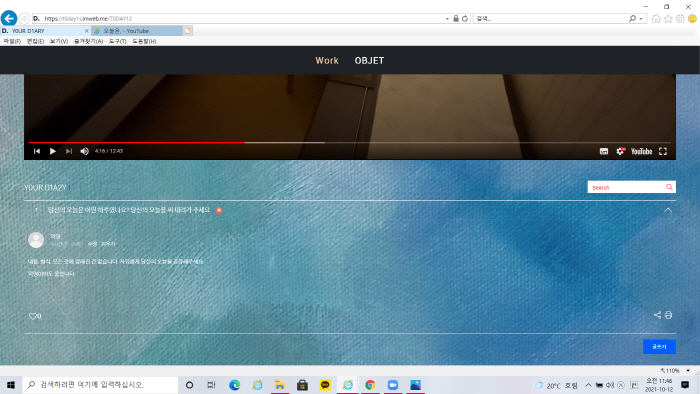Play the embedded YouTube video
This screenshot has width=700, height=394.
[53, 151]
